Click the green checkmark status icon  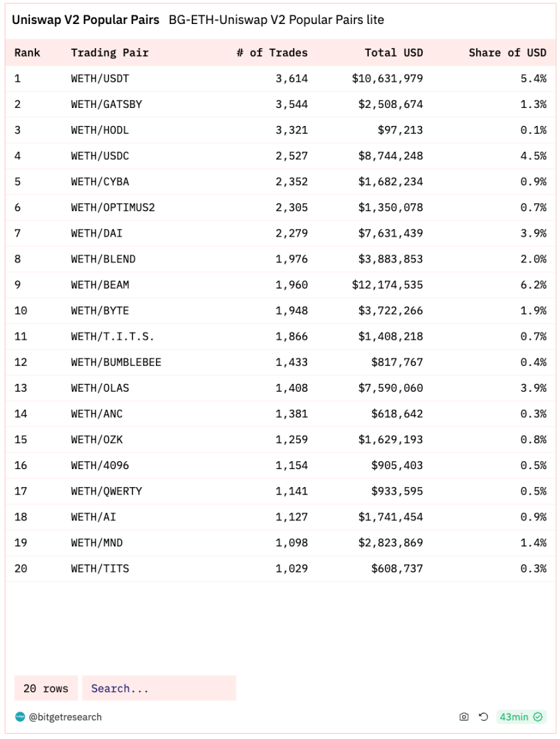(538, 717)
